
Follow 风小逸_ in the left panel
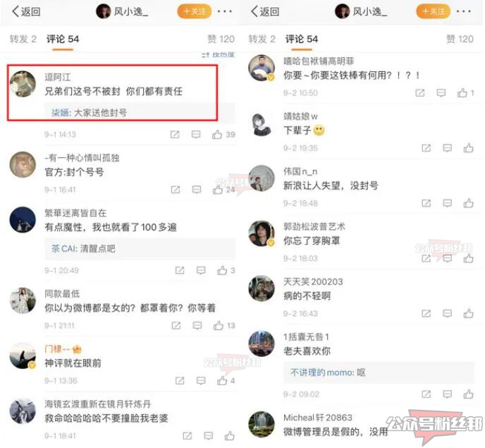[x=195, y=11]
